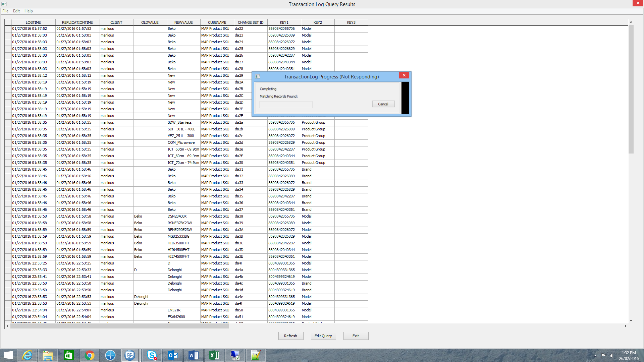The width and height of the screenshot is (644, 362).
Task: Open the Help menu
Action: coord(29,11)
